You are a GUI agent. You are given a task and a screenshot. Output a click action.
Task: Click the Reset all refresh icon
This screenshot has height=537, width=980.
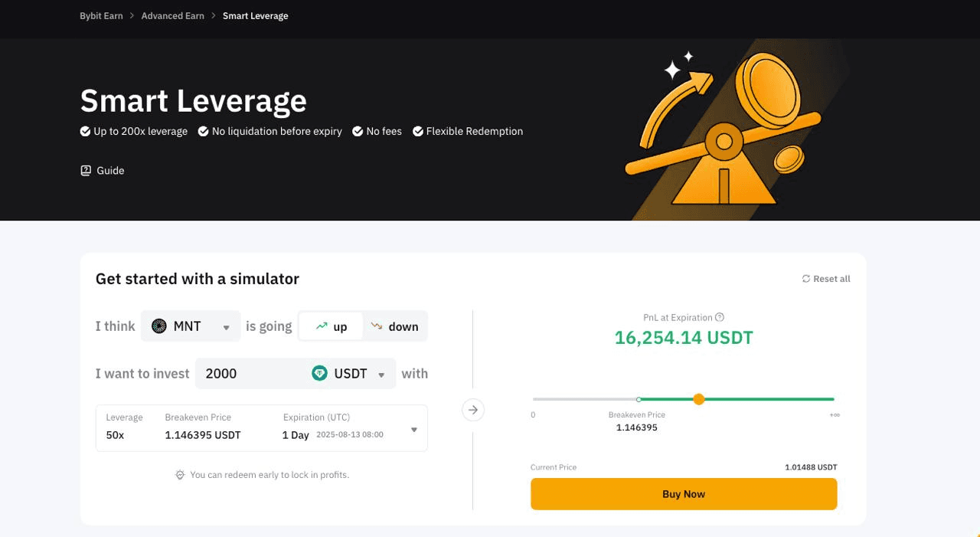tap(806, 279)
